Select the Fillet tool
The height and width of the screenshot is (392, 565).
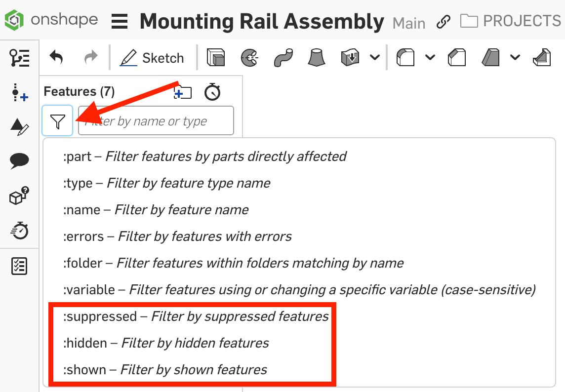point(406,58)
